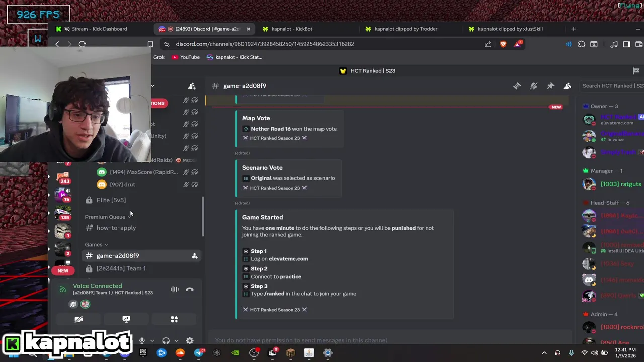Open profile of Manager ratguts

612,184
